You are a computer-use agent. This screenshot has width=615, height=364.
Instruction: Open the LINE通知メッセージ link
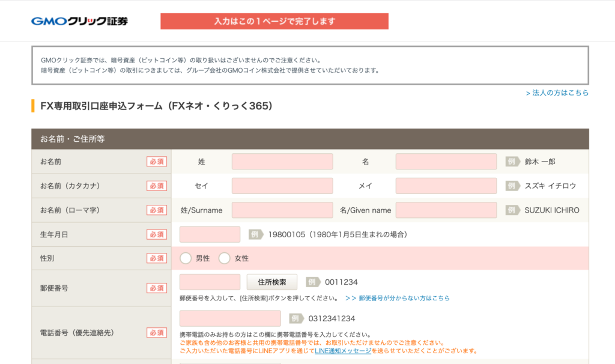click(x=343, y=351)
